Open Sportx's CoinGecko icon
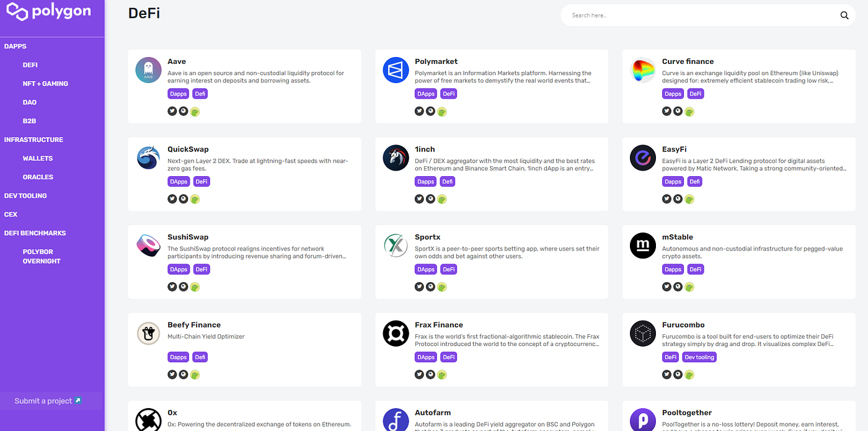This screenshot has height=431, width=868. coord(442,287)
